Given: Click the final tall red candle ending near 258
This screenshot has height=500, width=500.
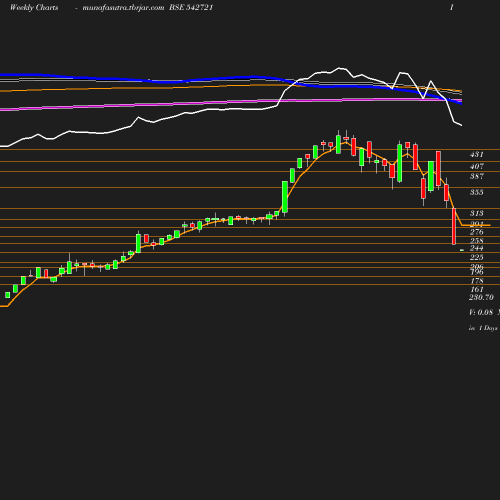Looking at the screenshot, I should coord(454,226).
